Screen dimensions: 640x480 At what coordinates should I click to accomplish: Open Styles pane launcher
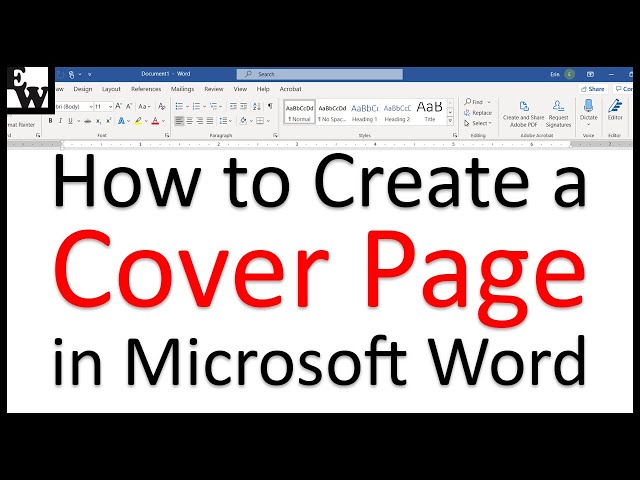click(x=455, y=135)
